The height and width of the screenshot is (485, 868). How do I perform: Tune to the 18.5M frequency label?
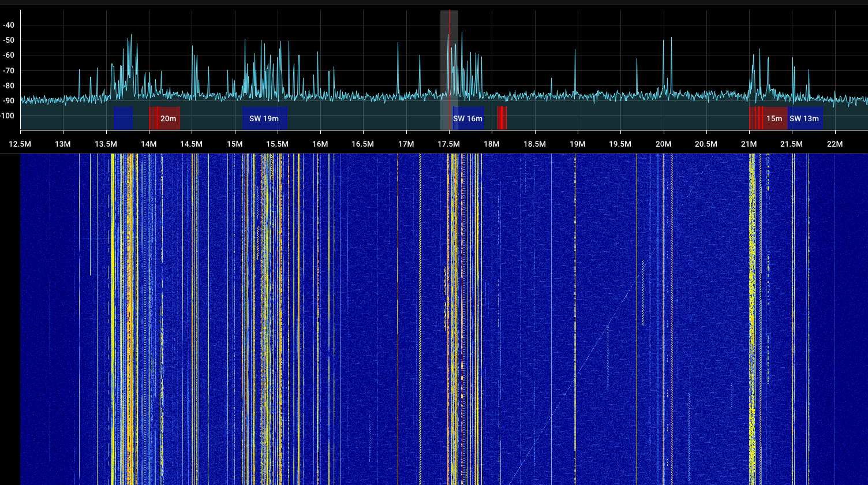point(534,144)
